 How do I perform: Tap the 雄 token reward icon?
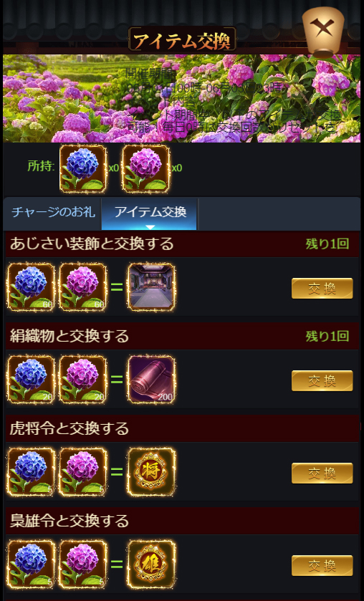click(x=151, y=564)
